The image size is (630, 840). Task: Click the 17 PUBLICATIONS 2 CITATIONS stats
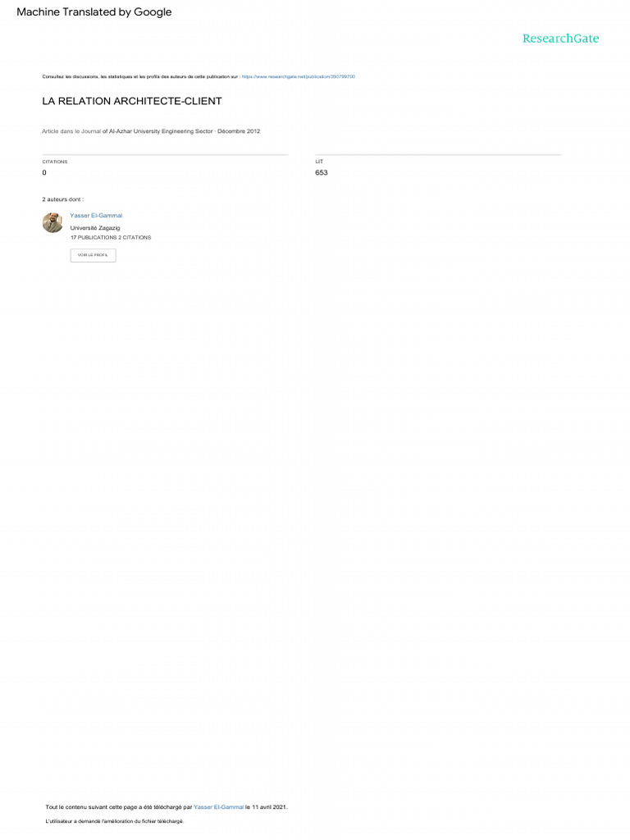tap(111, 237)
